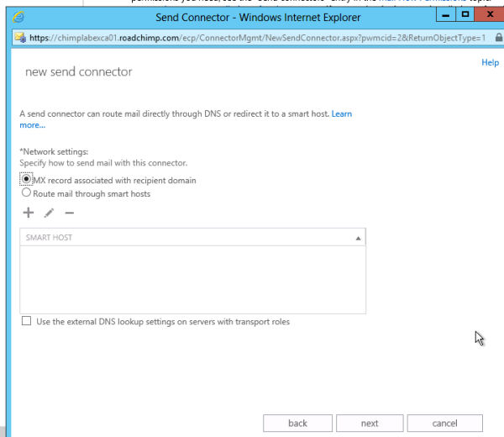Image resolution: width=504 pixels, height=437 pixels.
Task: Select Route mail through smart hosts option
Action: tap(26, 192)
